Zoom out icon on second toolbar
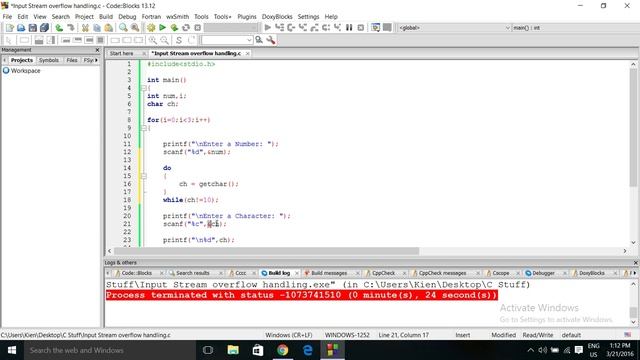Image resolution: width=640 pixels, height=360 pixels. tap(164, 40)
